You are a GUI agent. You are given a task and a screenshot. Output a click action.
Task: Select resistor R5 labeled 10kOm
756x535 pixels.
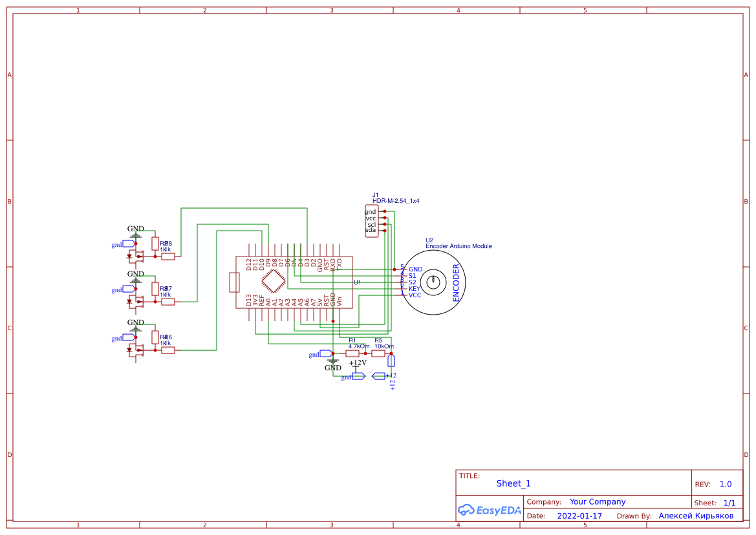click(x=377, y=353)
